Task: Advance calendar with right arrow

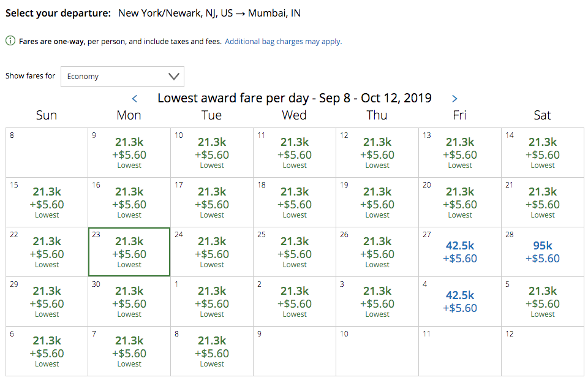Action: tap(454, 99)
